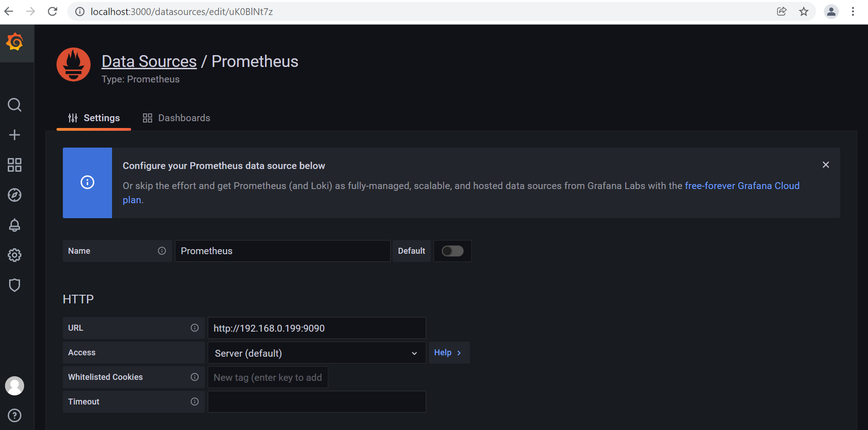Switch to the Dashboards tab
The height and width of the screenshot is (430, 868).
(176, 118)
